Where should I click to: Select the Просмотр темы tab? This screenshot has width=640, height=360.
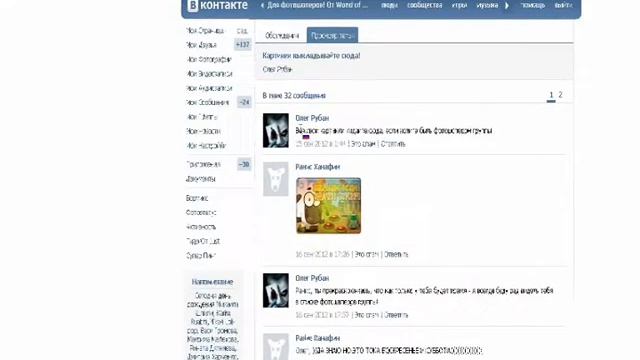point(332,36)
